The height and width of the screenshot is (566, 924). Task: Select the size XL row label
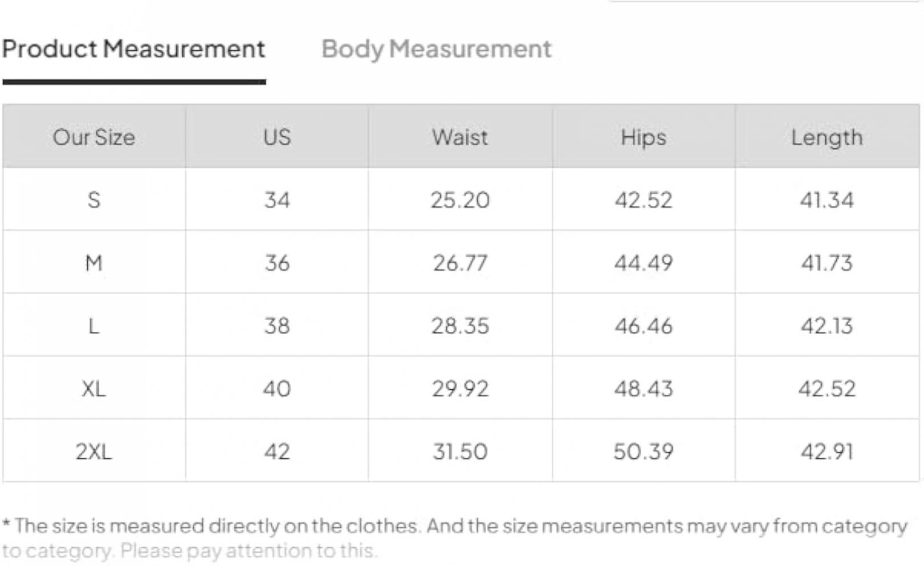pyautogui.click(x=94, y=389)
